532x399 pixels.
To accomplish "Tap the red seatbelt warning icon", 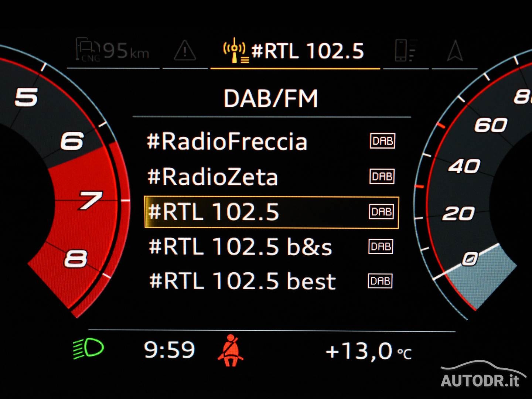I will pyautogui.click(x=231, y=351).
